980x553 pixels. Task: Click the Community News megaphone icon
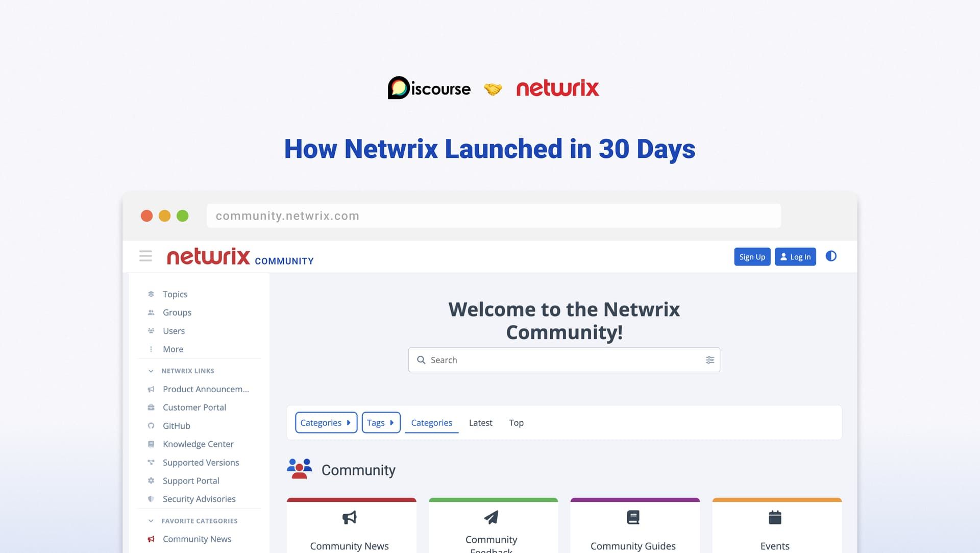[349, 517]
